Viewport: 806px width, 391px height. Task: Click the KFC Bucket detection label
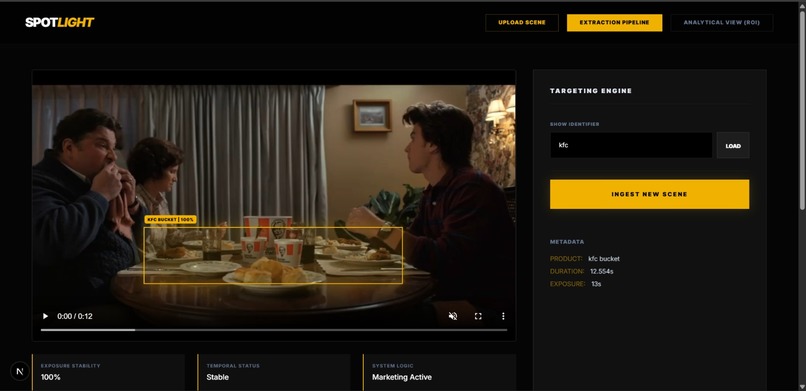(x=170, y=219)
